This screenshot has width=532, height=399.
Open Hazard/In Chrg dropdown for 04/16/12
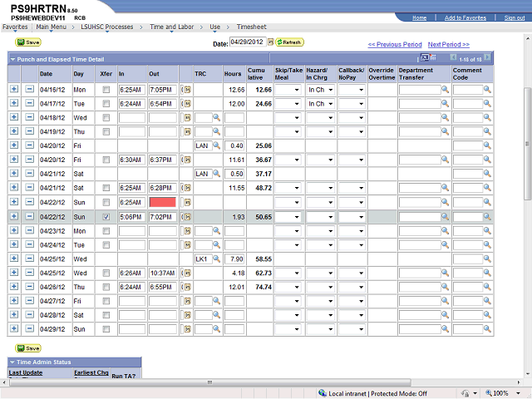(321, 90)
